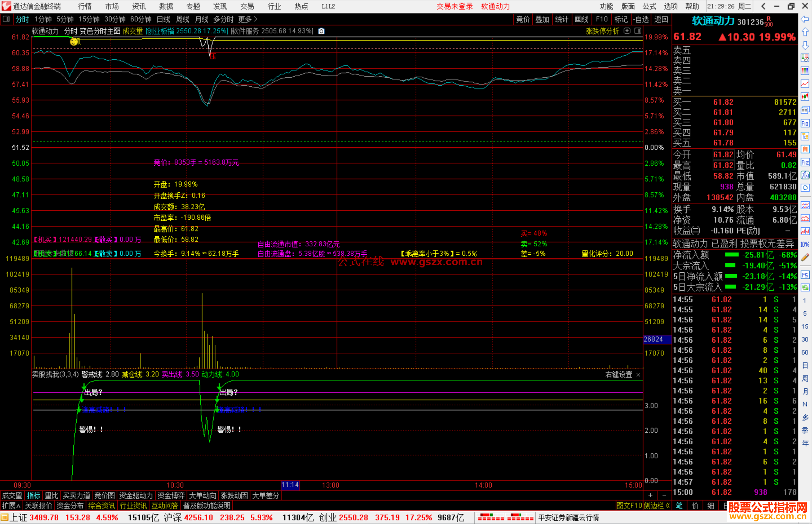
Task: Select the red intraday line chart icon
Action: click(805, 84)
